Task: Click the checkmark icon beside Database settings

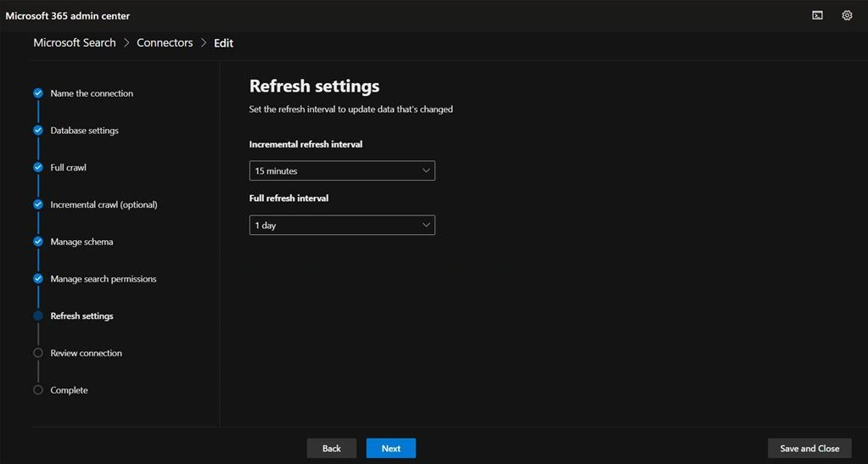Action: (38, 130)
